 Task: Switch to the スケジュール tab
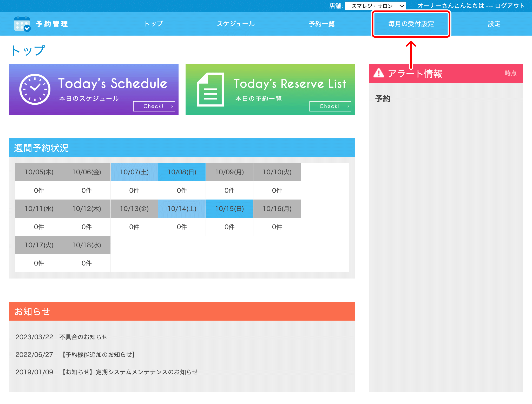coord(236,24)
